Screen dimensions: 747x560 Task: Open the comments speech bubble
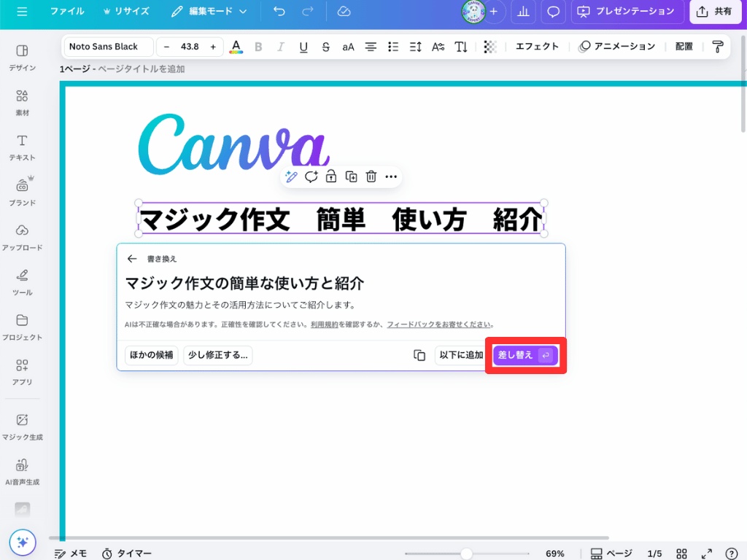tap(553, 12)
